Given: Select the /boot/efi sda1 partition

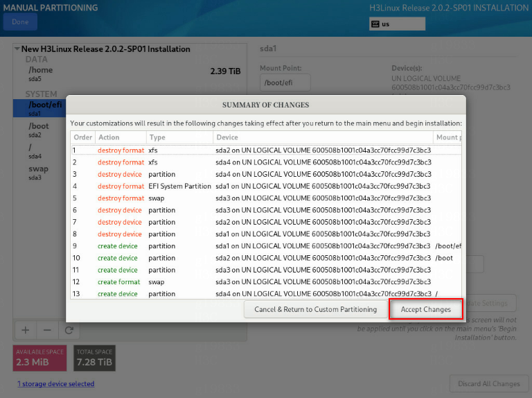Looking at the screenshot, I should coord(39,108).
